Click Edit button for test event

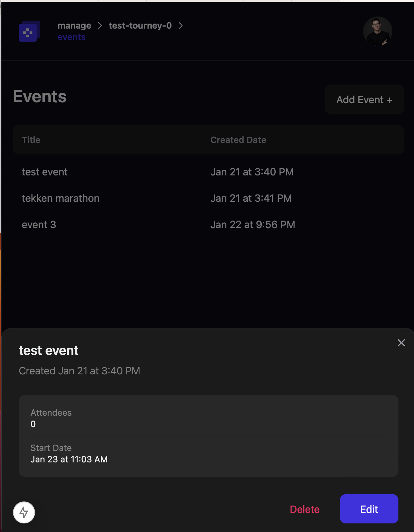point(369,509)
